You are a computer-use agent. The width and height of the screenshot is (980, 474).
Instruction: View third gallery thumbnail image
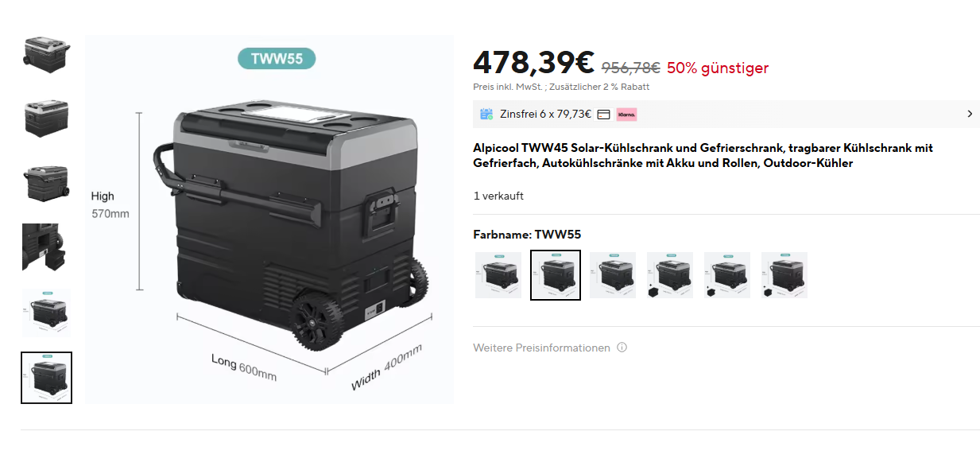pos(46,182)
